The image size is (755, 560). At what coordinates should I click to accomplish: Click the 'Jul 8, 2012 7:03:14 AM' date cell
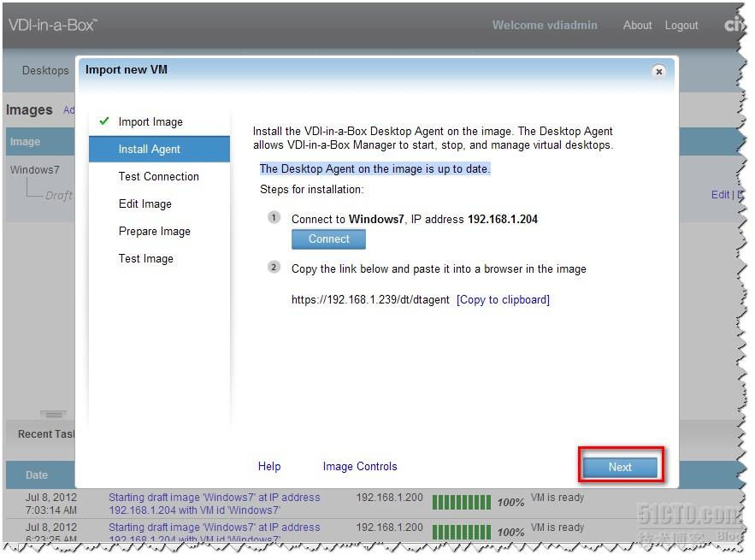pos(51,504)
